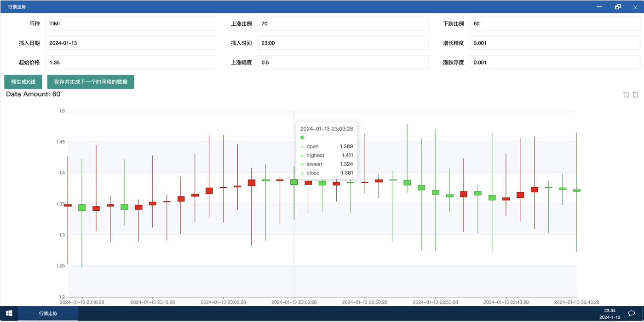Screen dimensions: 644x322
Task: Select the 行情走势 taskbar item
Action: [x=48, y=313]
